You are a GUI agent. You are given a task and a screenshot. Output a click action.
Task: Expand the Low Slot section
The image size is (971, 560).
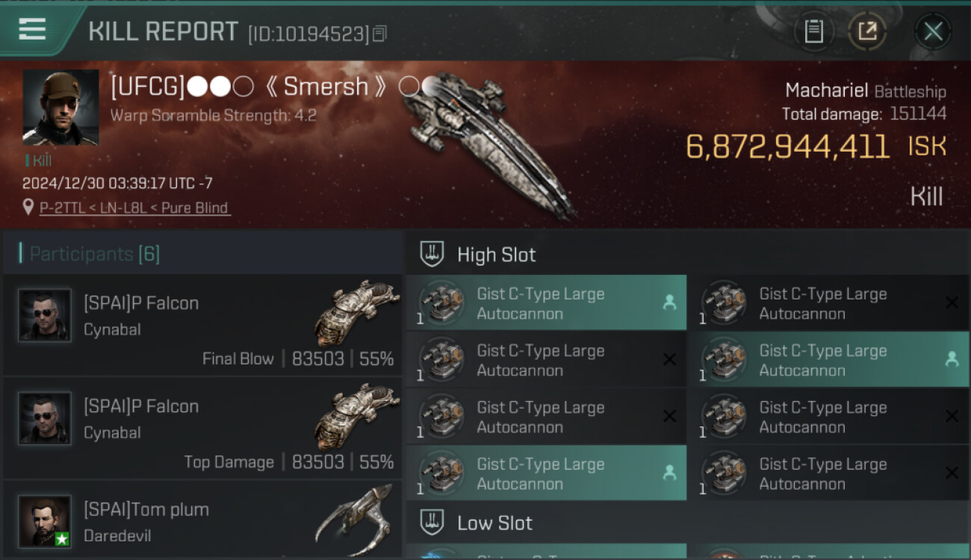click(494, 523)
